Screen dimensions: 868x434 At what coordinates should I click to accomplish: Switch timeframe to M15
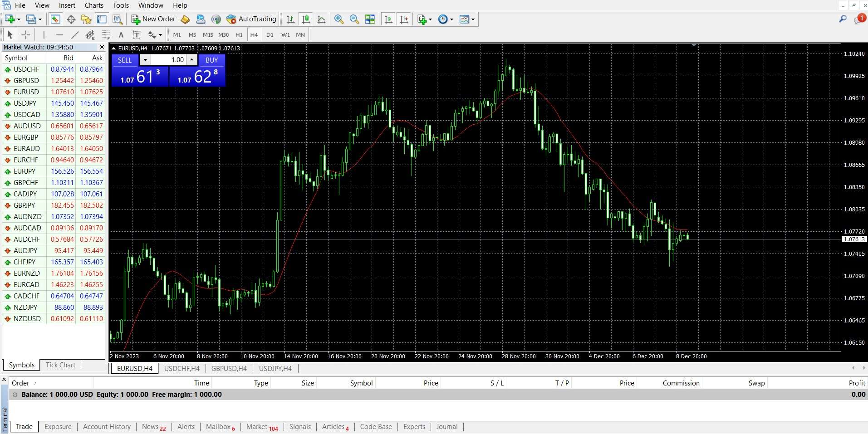[x=208, y=35]
